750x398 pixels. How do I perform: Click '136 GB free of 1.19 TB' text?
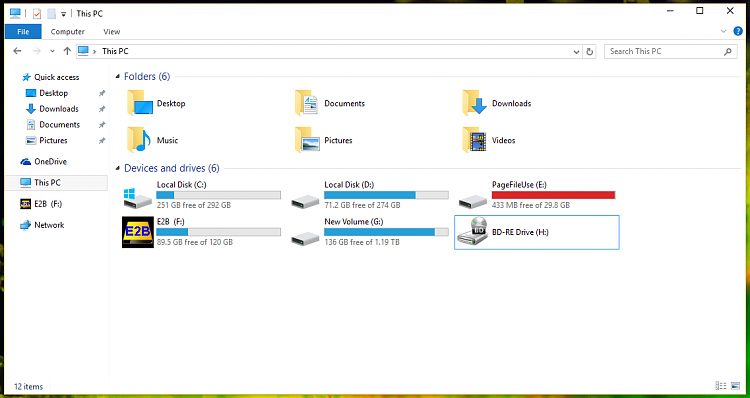tap(362, 242)
